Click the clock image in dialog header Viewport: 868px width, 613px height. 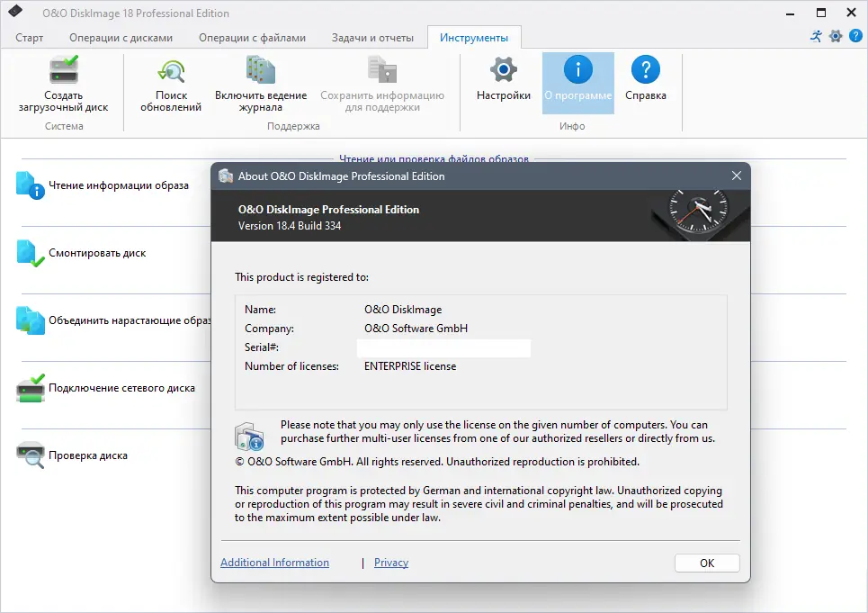(x=697, y=210)
